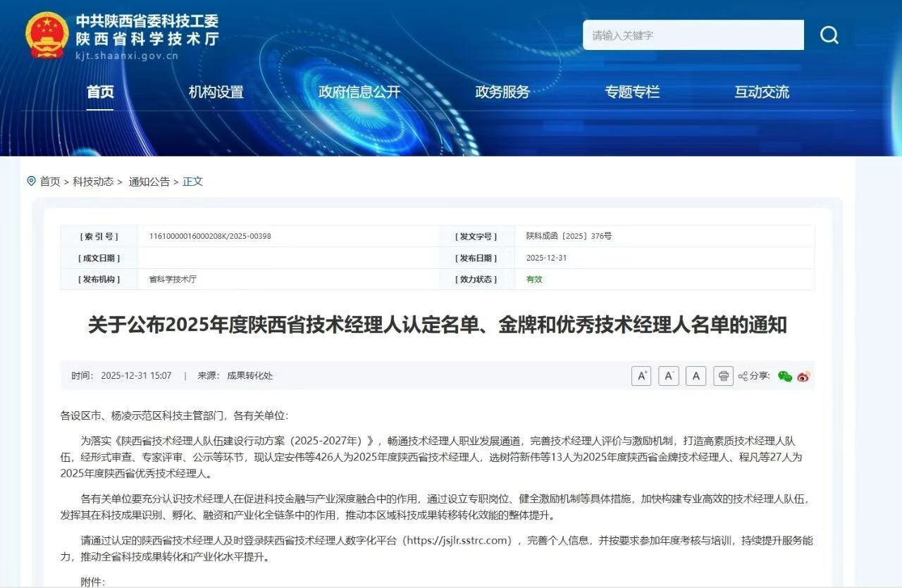
Task: Open the 专题专栏 section
Action: (632, 92)
